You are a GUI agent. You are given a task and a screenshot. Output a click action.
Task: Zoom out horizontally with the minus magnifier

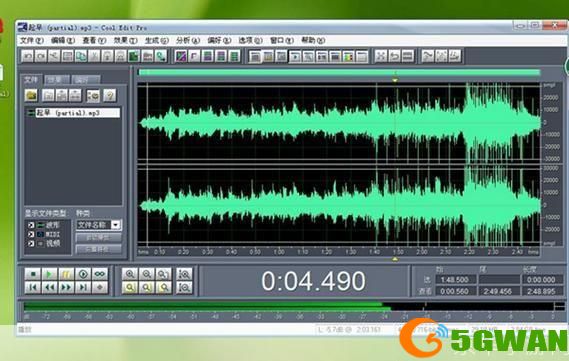[147, 274]
